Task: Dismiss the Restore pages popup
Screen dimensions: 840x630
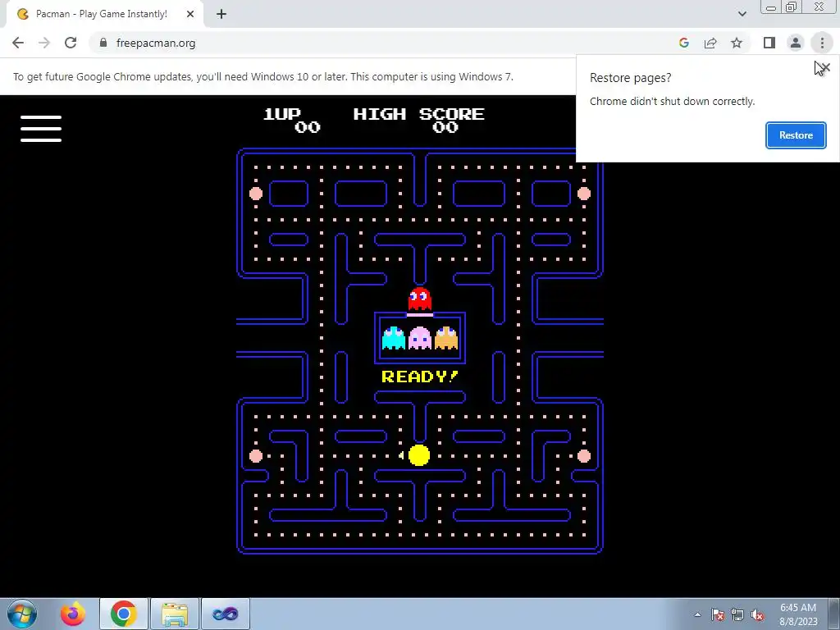Action: tap(825, 67)
